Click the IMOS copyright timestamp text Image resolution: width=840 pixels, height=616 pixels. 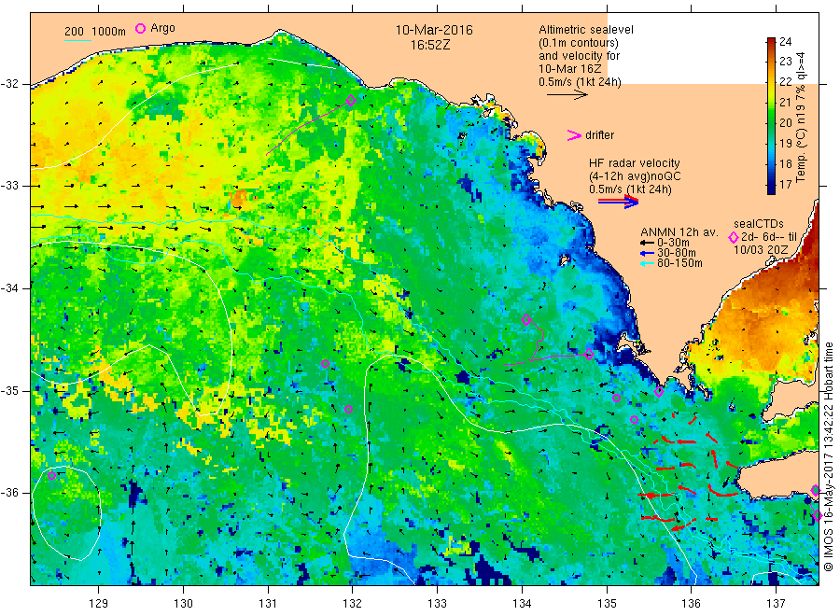829,456
